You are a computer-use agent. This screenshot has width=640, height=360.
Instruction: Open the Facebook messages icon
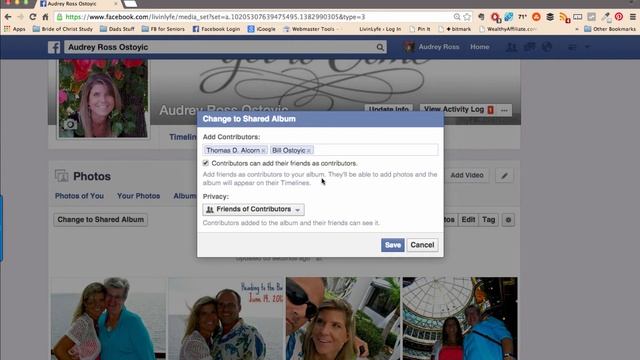pos(529,47)
